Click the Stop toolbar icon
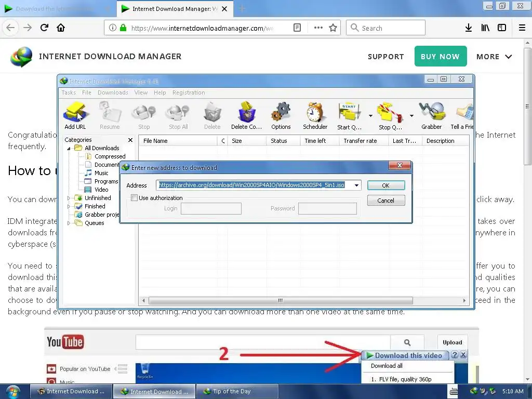The width and height of the screenshot is (532, 399). click(x=144, y=115)
